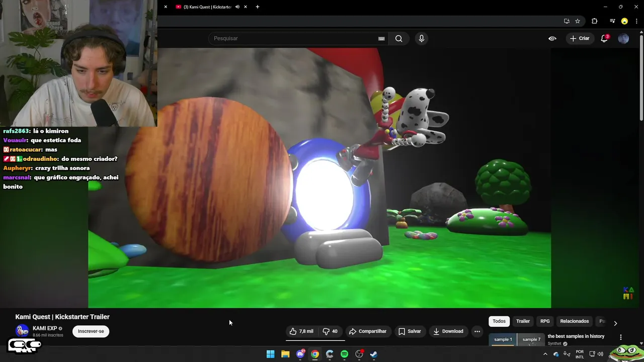Select the RPG filter chip
Image resolution: width=644 pixels, height=362 pixels.
(545, 321)
